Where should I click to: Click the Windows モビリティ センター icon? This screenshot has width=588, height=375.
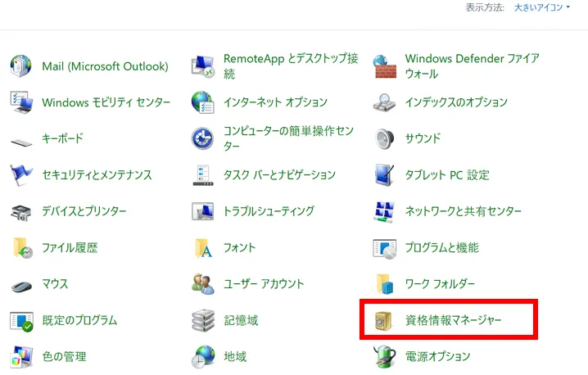[20, 102]
